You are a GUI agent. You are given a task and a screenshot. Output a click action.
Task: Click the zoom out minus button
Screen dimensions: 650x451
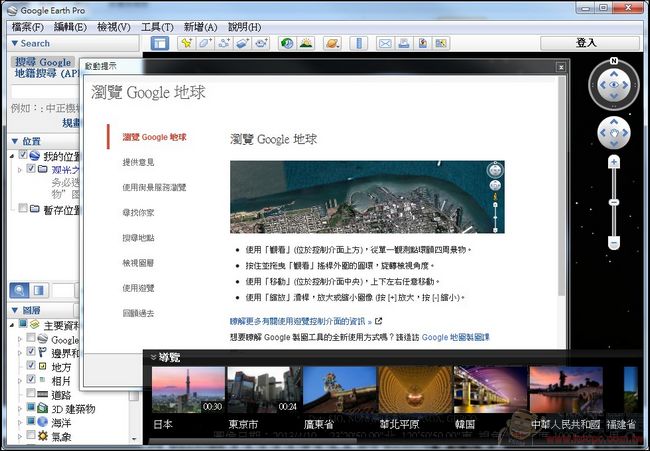click(x=614, y=242)
